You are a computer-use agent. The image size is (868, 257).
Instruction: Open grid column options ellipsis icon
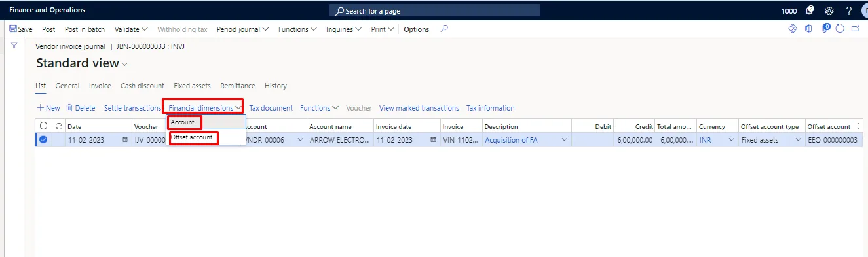click(859, 126)
